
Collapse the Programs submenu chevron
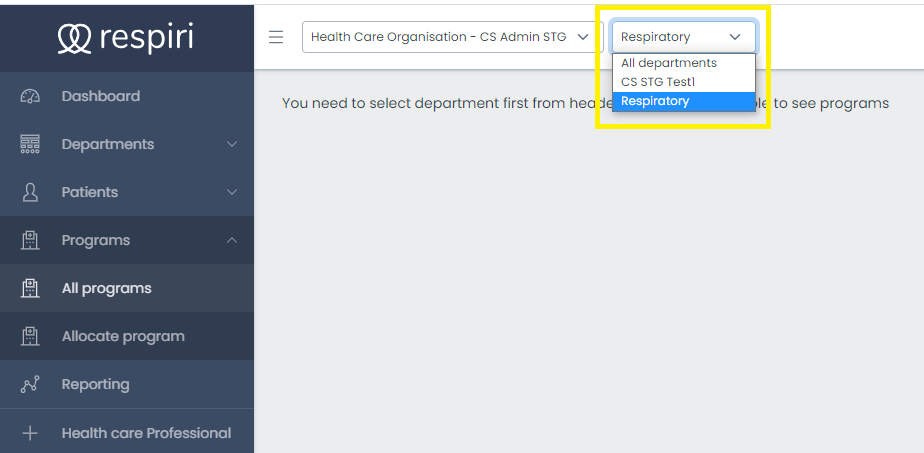232,240
